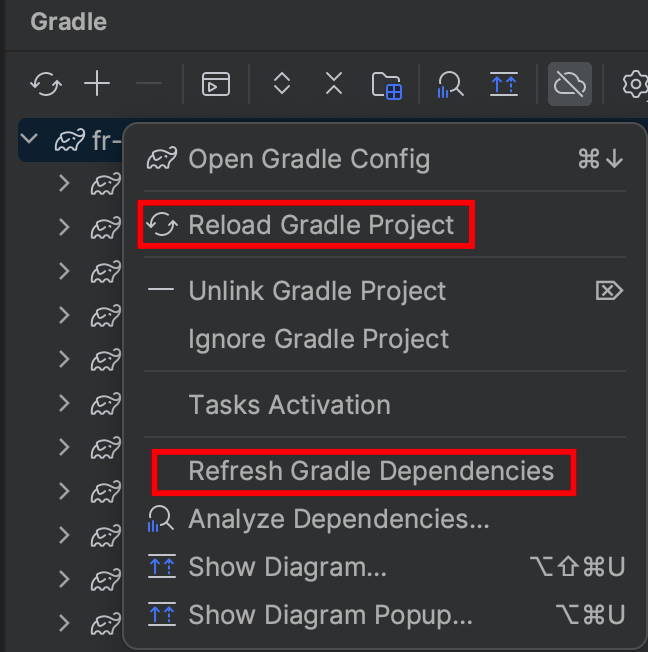The height and width of the screenshot is (652, 648).
Task: Select Unlink Gradle Project menu item
Action: tap(317, 291)
